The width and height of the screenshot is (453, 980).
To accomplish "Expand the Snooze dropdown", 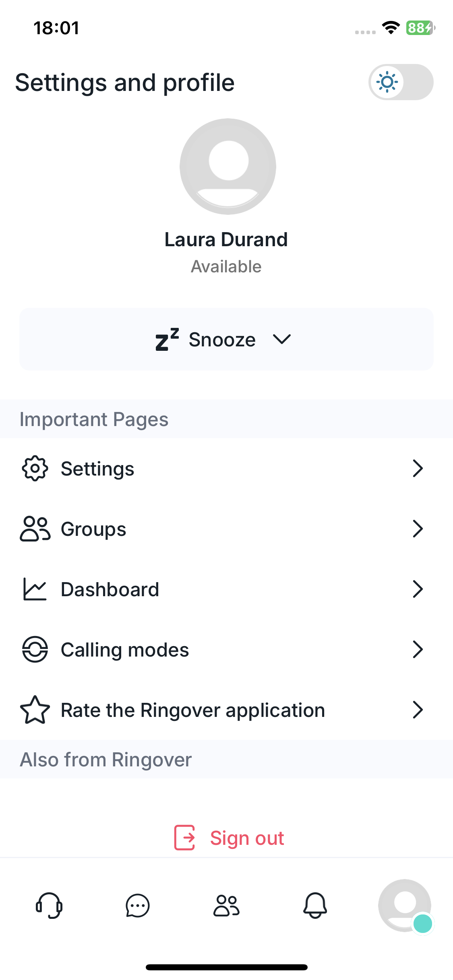I will coord(226,339).
